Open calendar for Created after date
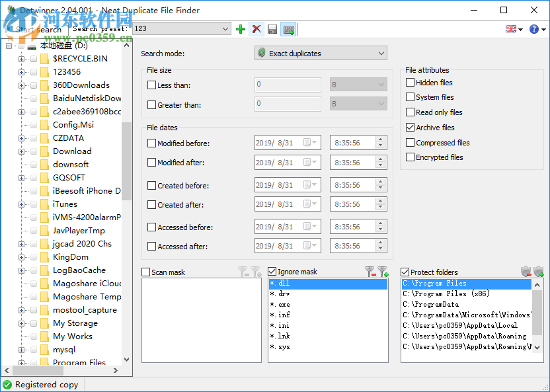Screen dimensions: 550x392 pos(310,204)
